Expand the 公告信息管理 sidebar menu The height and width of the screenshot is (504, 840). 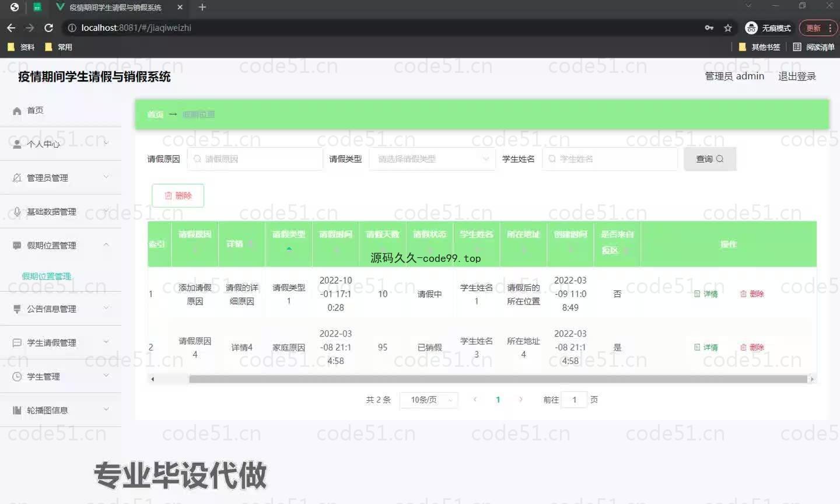(61, 309)
